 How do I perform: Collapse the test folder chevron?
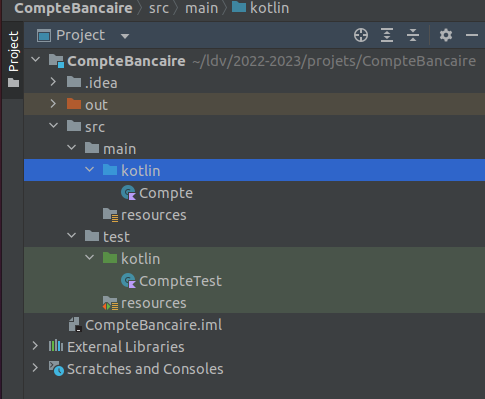pyautogui.click(x=71, y=236)
